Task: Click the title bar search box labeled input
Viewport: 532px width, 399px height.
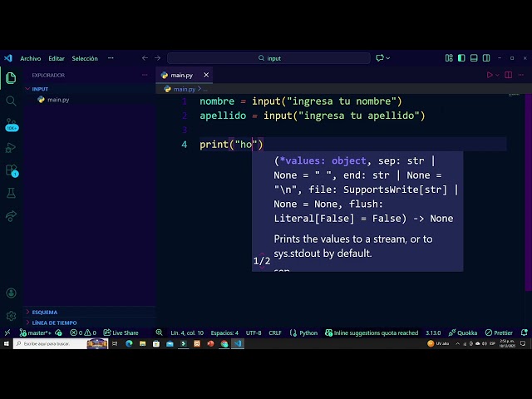Action: point(268,58)
